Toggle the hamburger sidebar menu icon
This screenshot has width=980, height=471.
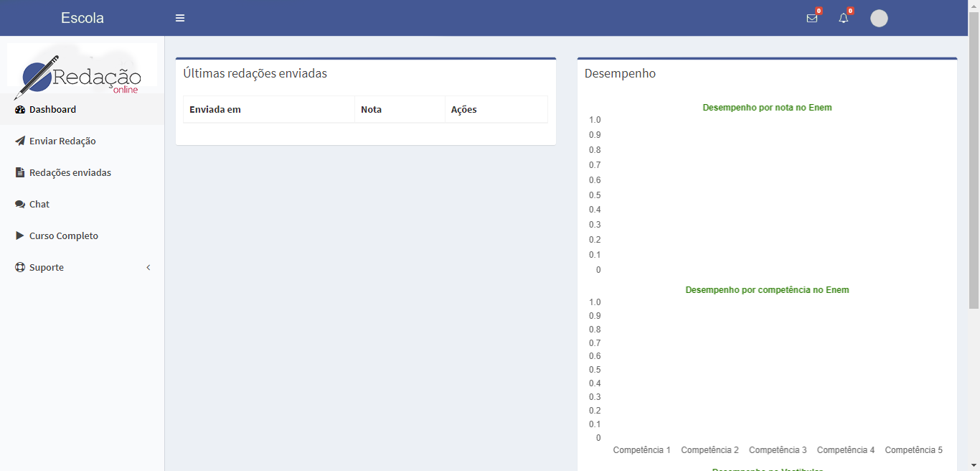coord(180,18)
